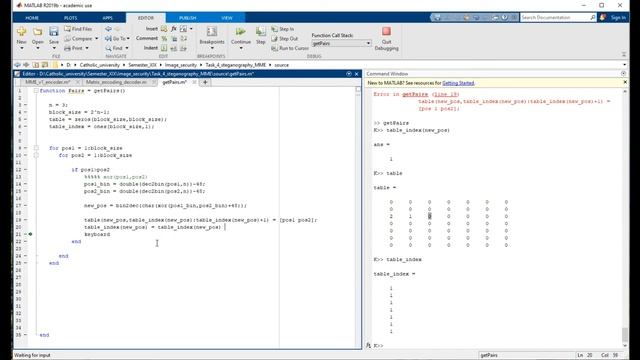Close the getPairs.m tab
This screenshot has height=360, width=640.
(194, 82)
